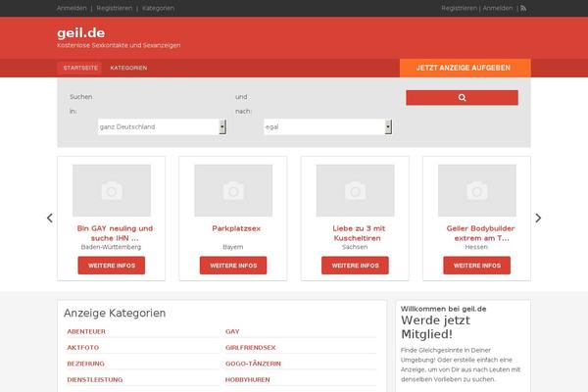588x392 pixels.
Task: Open Kategorien link in the top-left bar
Action: (x=158, y=8)
